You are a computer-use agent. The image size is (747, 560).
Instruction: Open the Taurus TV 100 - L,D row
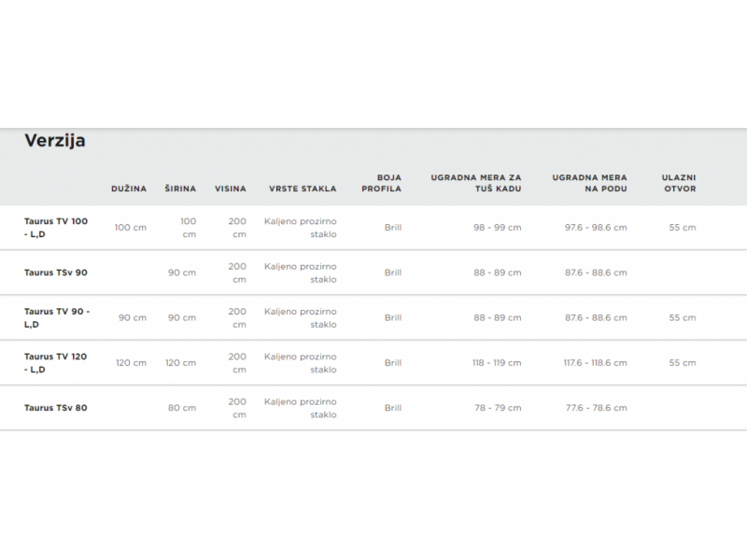coord(57,228)
